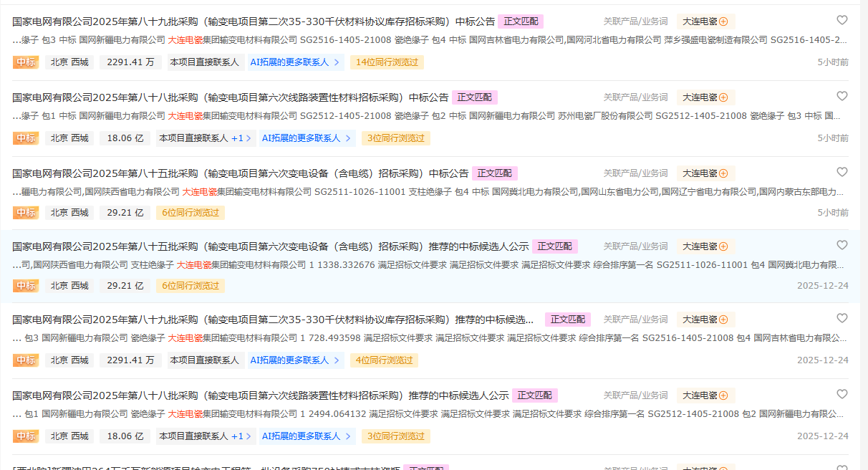868x470 pixels.
Task: Click 2025-12-24 date on 第八十五批 候选人公示 row
Action: pos(823,286)
